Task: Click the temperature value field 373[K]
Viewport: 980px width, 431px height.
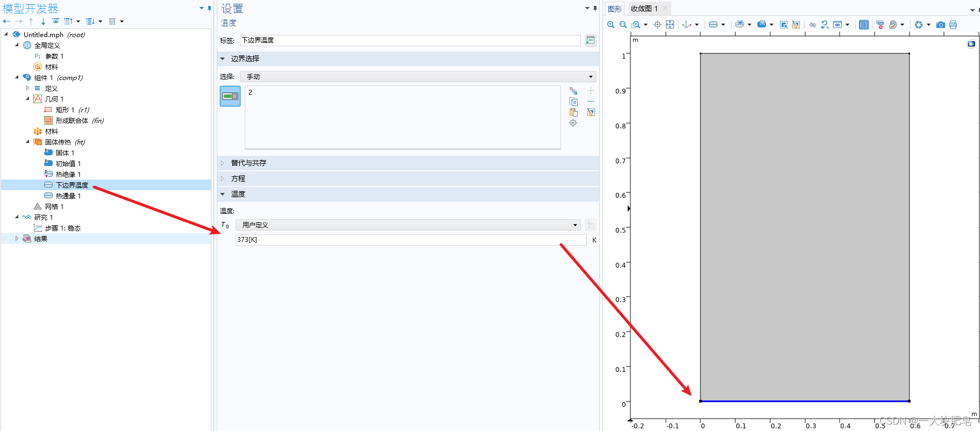Action: 410,240
